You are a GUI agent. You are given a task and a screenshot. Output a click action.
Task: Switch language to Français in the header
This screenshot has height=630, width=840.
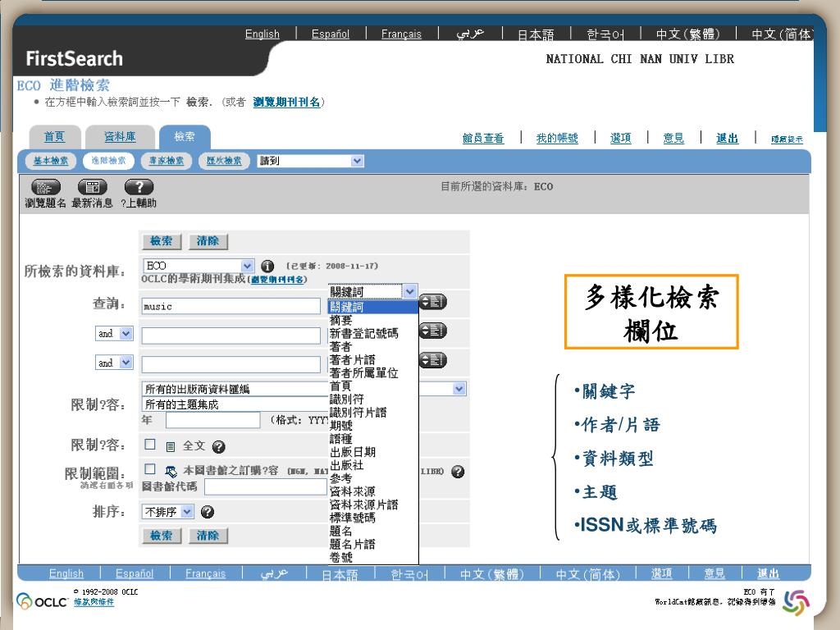click(401, 34)
